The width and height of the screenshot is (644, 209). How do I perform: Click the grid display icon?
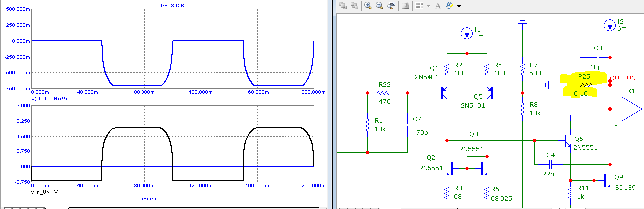click(419, 6)
